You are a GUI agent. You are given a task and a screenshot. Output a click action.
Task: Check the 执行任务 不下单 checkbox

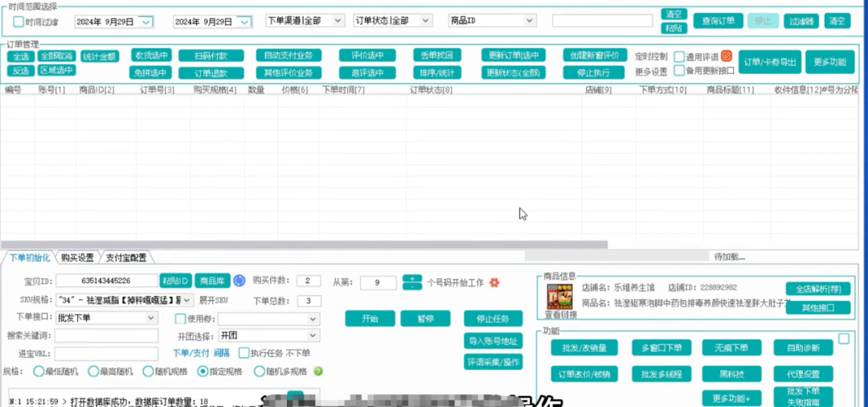tap(244, 353)
